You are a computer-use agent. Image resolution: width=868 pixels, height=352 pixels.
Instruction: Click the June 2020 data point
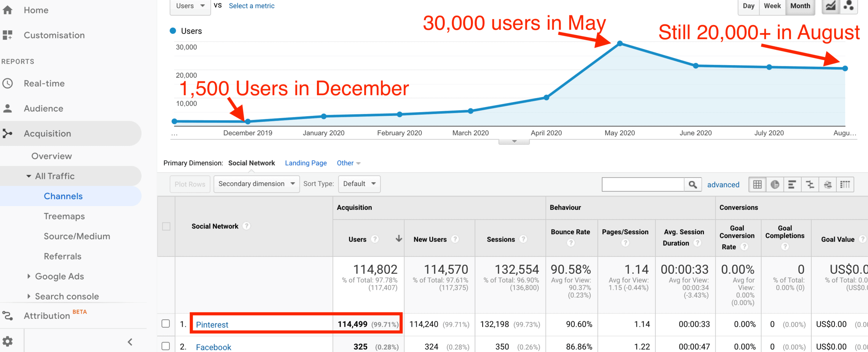[x=696, y=66]
